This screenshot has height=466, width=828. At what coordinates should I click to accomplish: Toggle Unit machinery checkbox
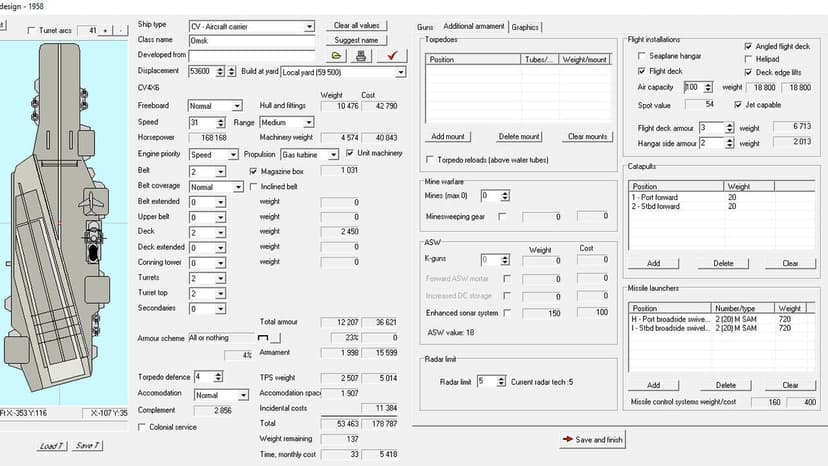tap(350, 153)
